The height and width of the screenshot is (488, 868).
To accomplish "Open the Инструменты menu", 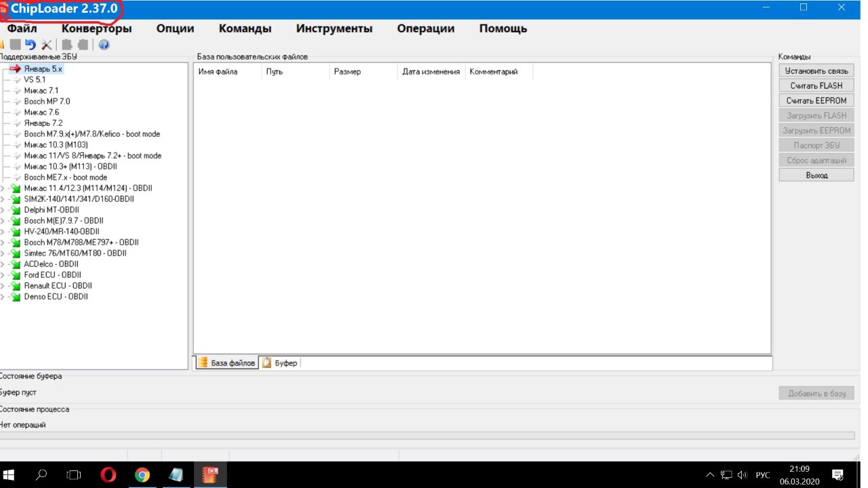I will click(334, 28).
